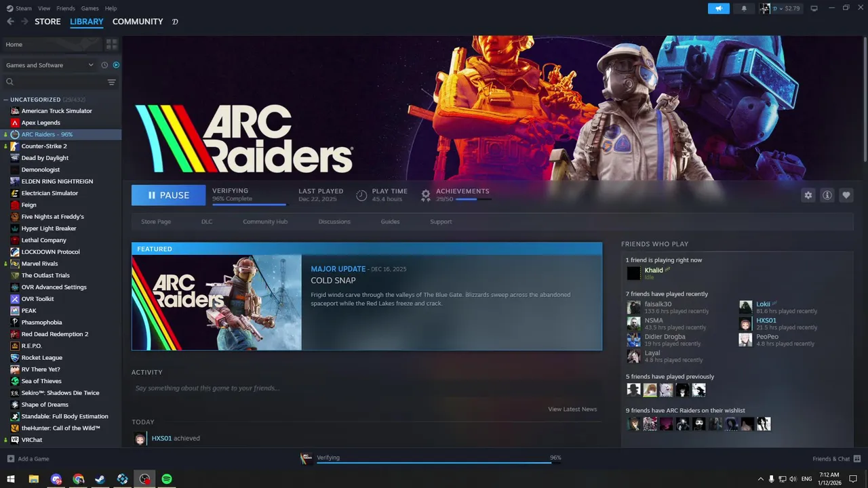
Task: Sort library by recent activity clock icon
Action: point(104,65)
